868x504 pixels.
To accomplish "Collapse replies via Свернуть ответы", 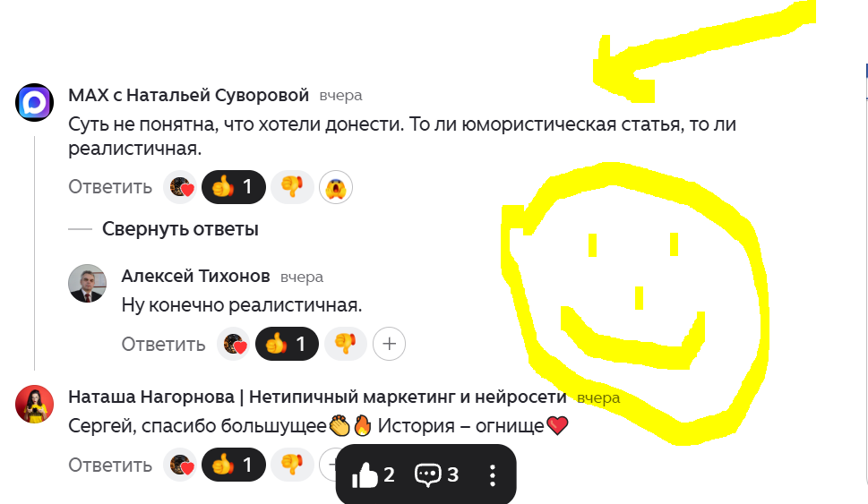I will 180,228.
